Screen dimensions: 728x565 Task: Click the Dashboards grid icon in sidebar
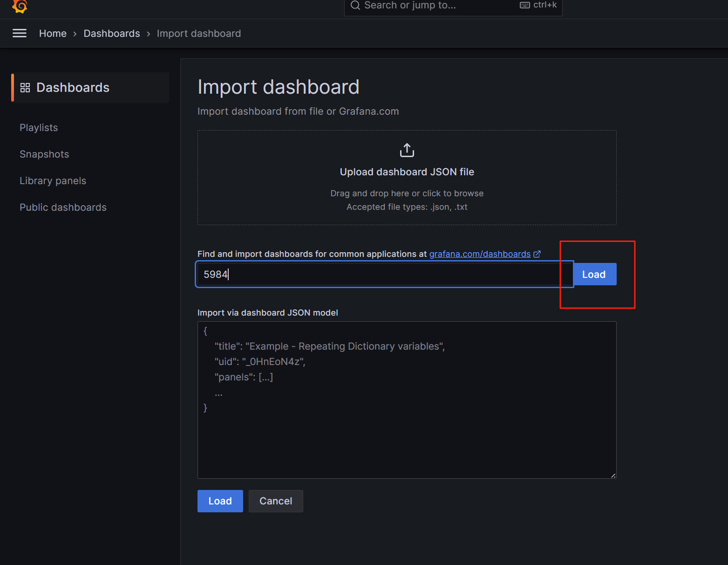(25, 88)
